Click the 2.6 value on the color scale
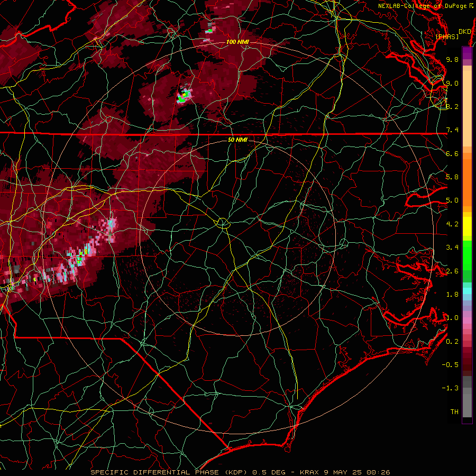 452,271
